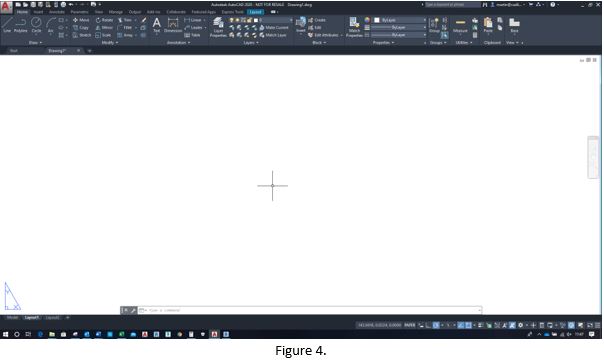Viewport: 604px width, 364px height.
Task: Click Match Properties tool
Action: tap(354, 27)
